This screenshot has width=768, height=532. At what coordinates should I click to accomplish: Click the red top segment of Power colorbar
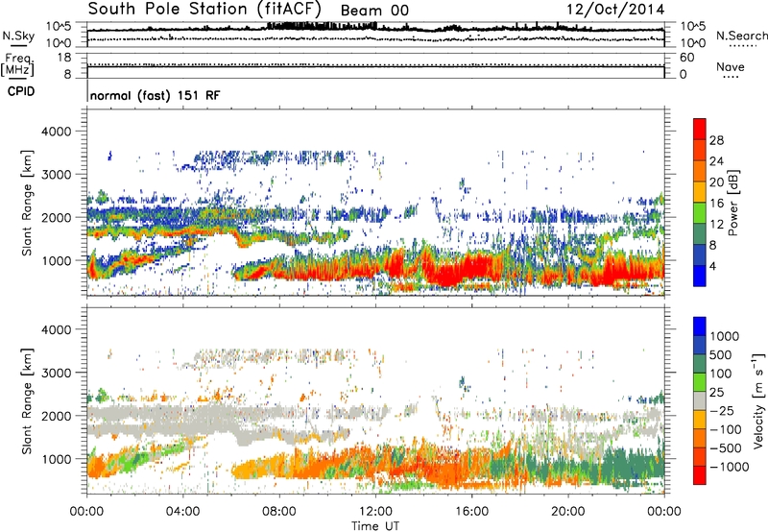700,129
